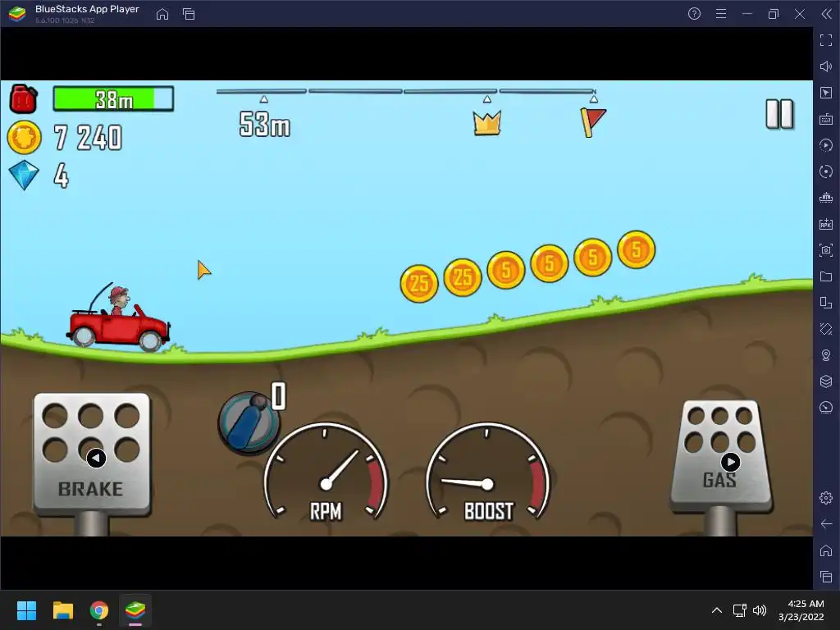
Task: Click the BlueStacks logo in title bar
Action: click(17, 14)
